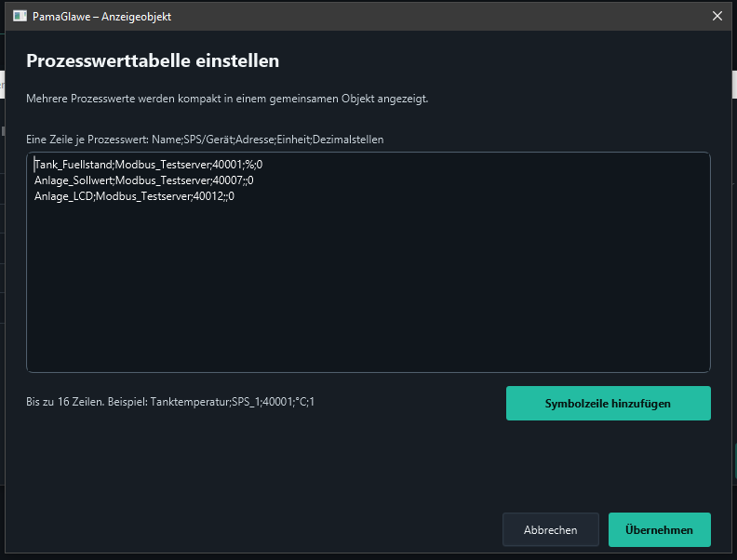Viewport: 737px width, 560px height.
Task: Click Modbus_Testserver in the Anlage_LCD line
Action: pos(143,196)
